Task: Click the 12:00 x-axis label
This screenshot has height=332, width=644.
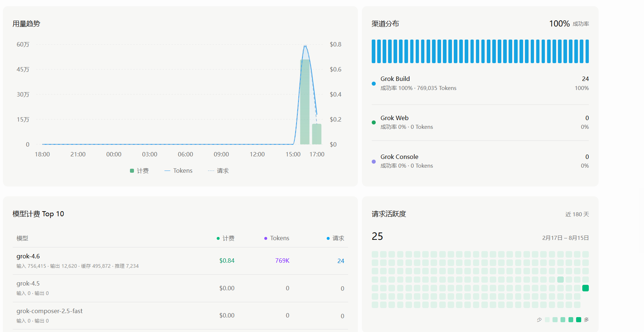Action: click(257, 154)
